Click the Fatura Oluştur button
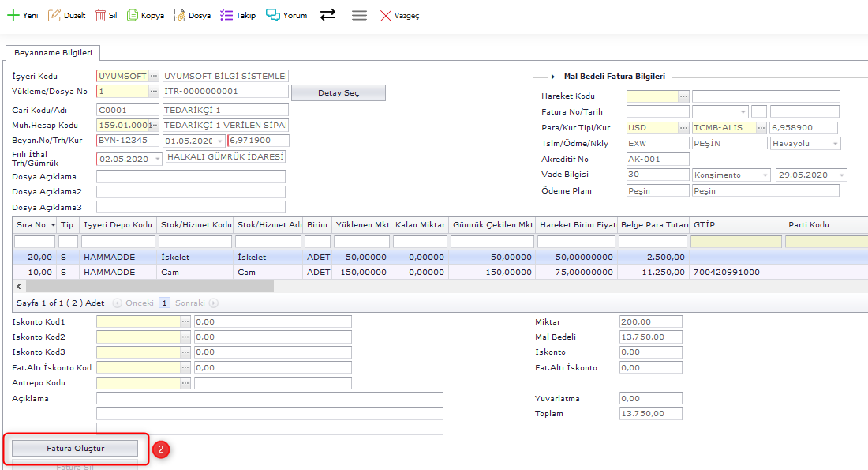868x470 pixels. point(75,449)
